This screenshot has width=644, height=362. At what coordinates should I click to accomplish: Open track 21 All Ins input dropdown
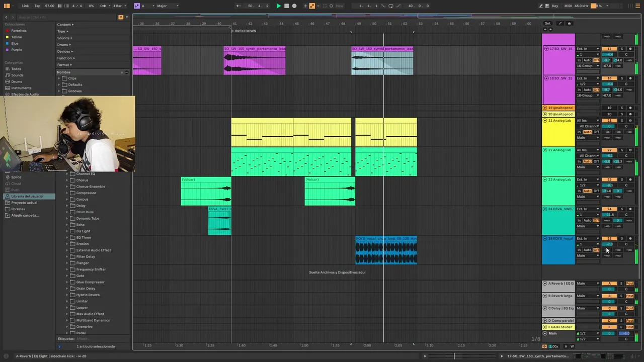pyautogui.click(x=588, y=121)
